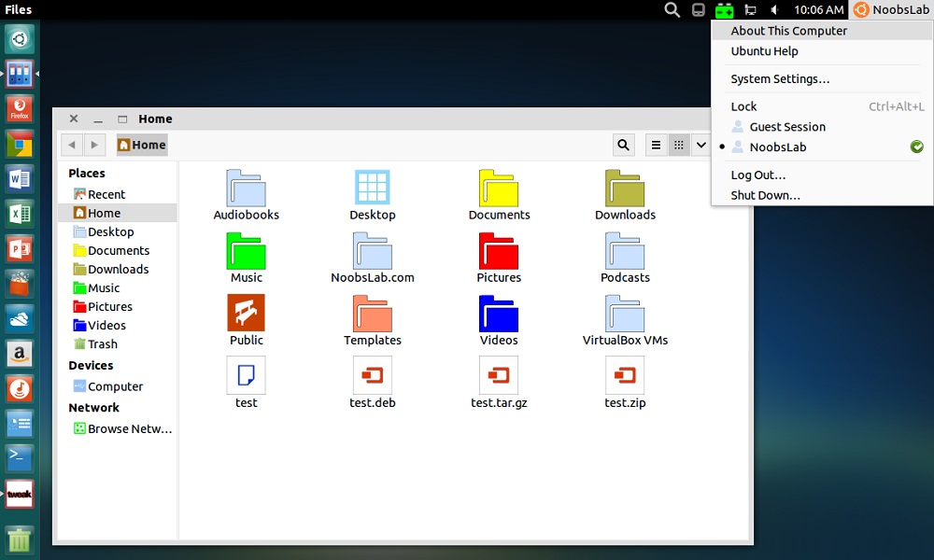
Task: Go forward using the right arrow button
Action: click(x=94, y=145)
